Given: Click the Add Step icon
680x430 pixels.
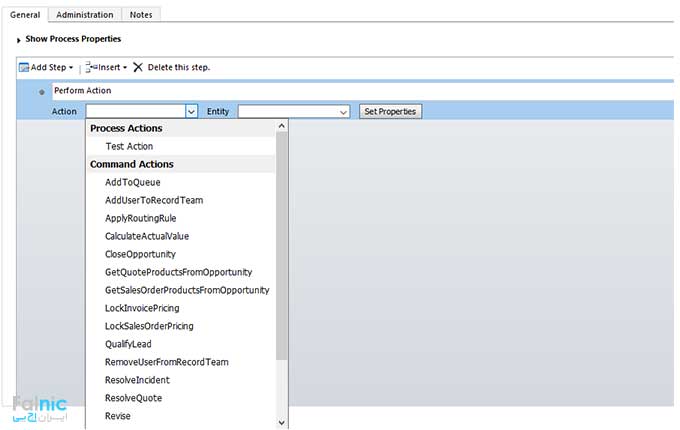Looking at the screenshot, I should pos(24,67).
